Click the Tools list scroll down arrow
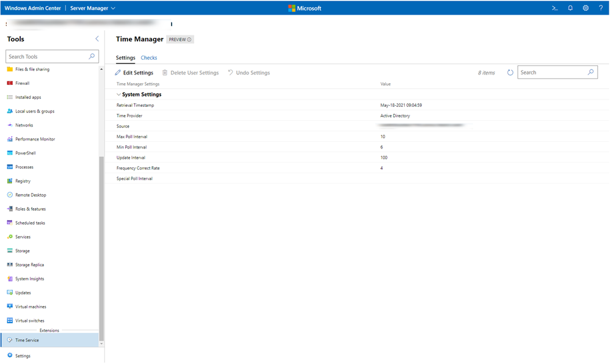The height and width of the screenshot is (364, 610). (x=101, y=343)
